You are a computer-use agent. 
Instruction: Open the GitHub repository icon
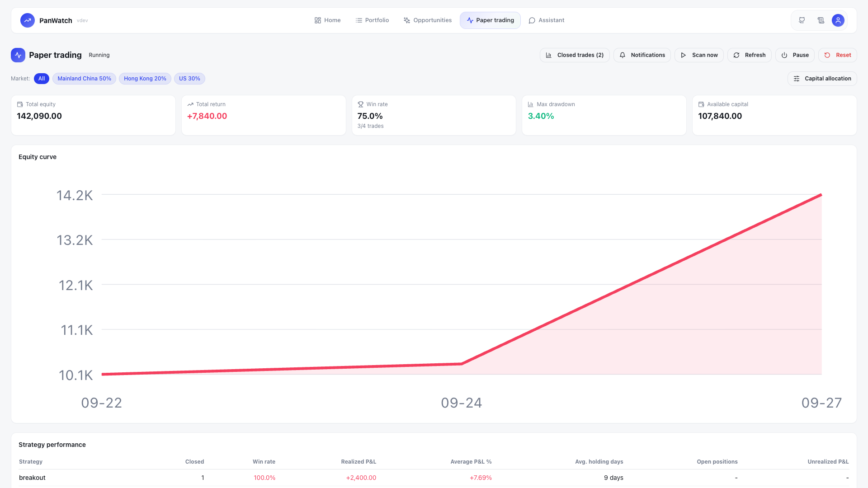(802, 20)
